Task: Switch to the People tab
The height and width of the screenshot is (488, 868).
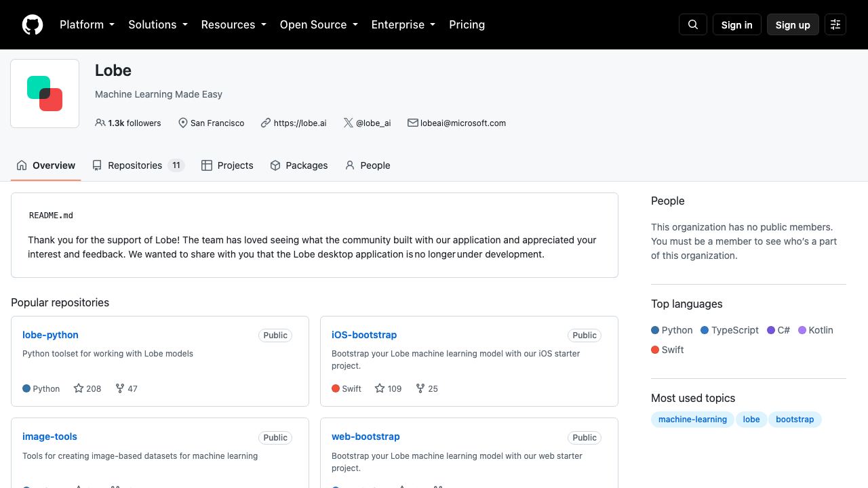Action: (x=368, y=165)
